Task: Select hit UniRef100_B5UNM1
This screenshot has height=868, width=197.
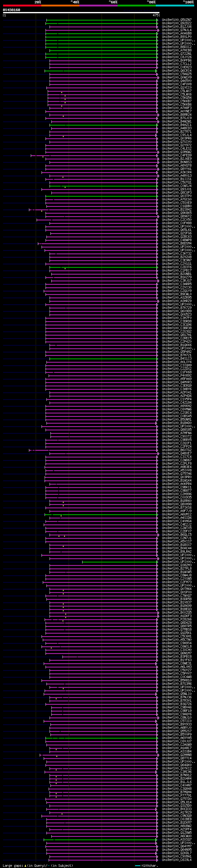Action: (177, 420)
